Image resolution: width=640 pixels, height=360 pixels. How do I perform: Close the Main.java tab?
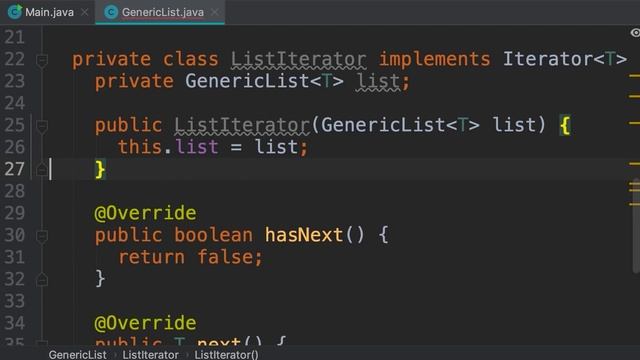pos(84,12)
